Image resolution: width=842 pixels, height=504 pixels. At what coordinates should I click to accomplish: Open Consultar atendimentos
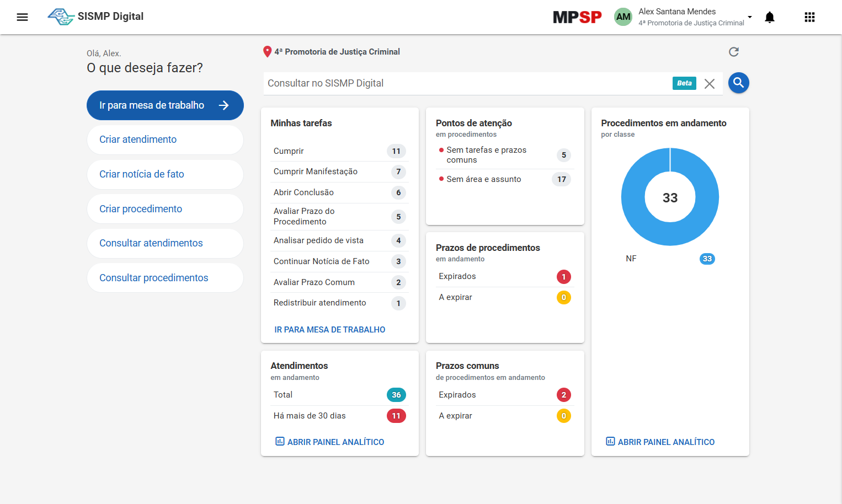[165, 243]
